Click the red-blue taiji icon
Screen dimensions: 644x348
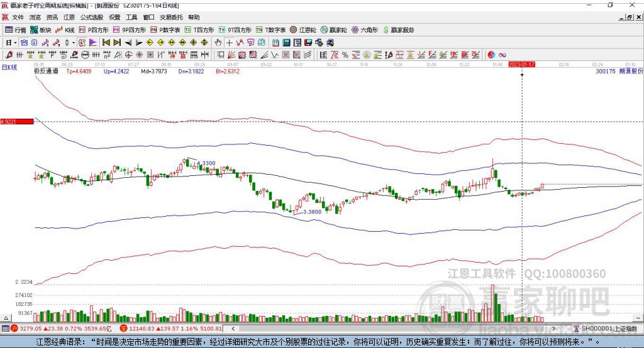click(x=491, y=55)
